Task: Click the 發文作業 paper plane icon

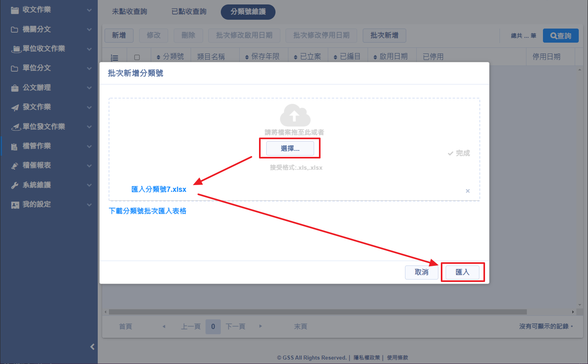Action: click(x=15, y=107)
